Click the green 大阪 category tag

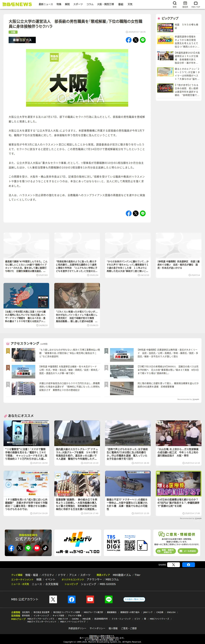13,32
